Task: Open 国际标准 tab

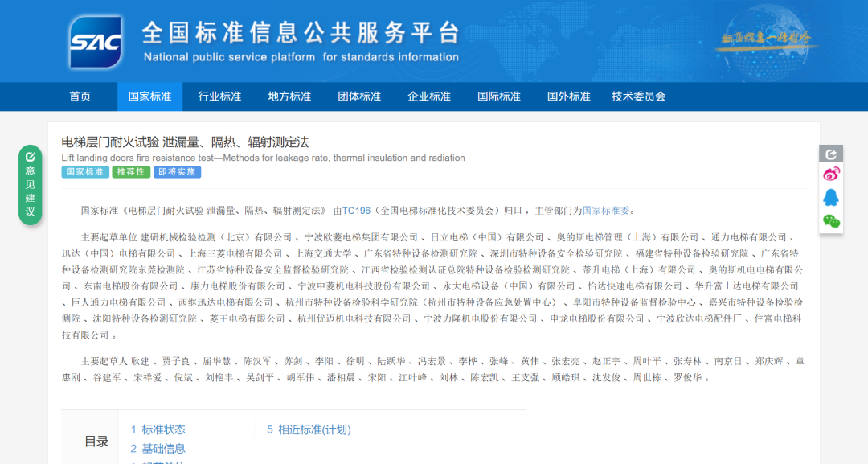Action: 499,96
